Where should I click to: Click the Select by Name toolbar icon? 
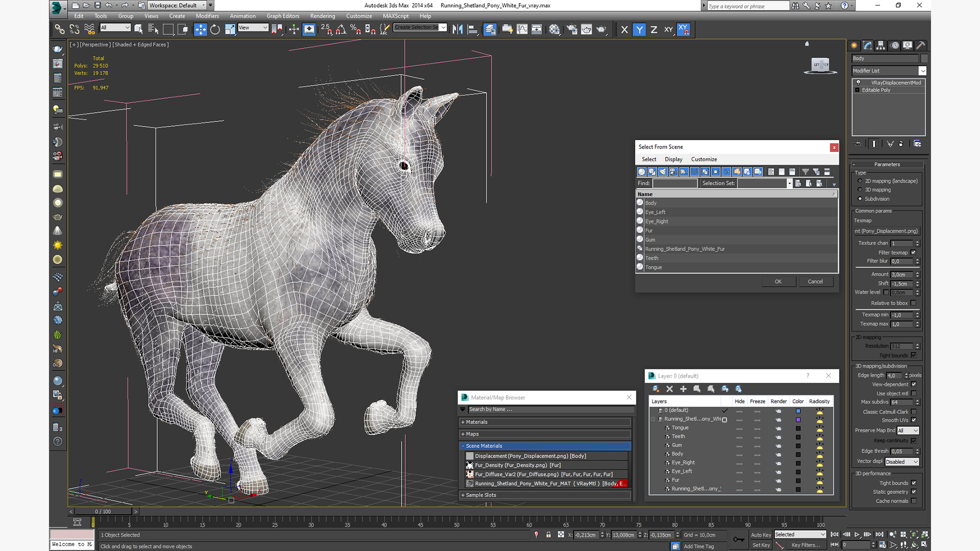click(153, 30)
